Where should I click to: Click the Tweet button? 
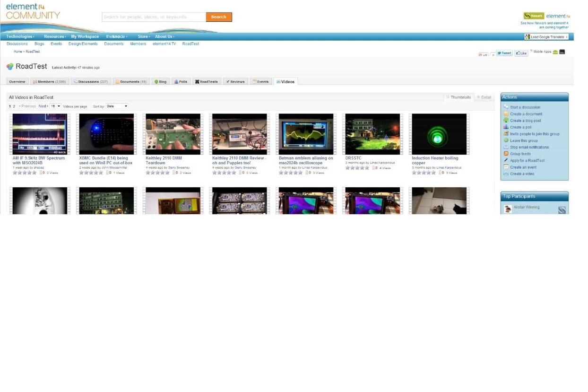[x=504, y=53]
